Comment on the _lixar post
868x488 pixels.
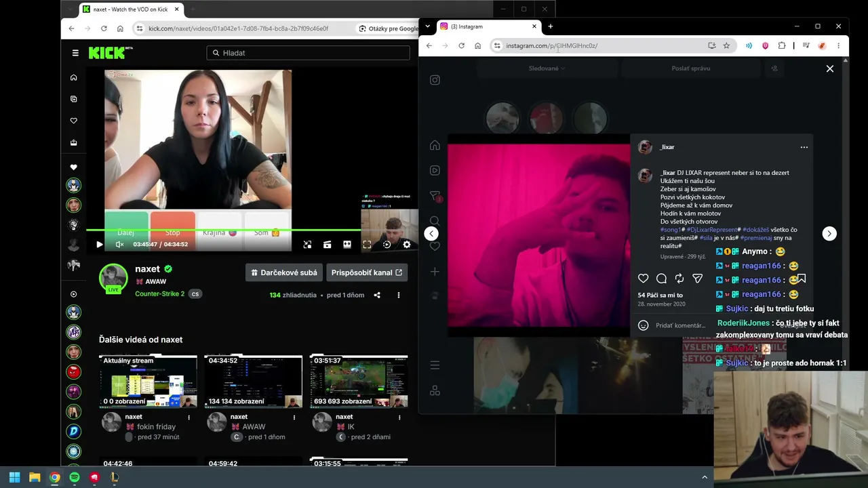(661, 279)
